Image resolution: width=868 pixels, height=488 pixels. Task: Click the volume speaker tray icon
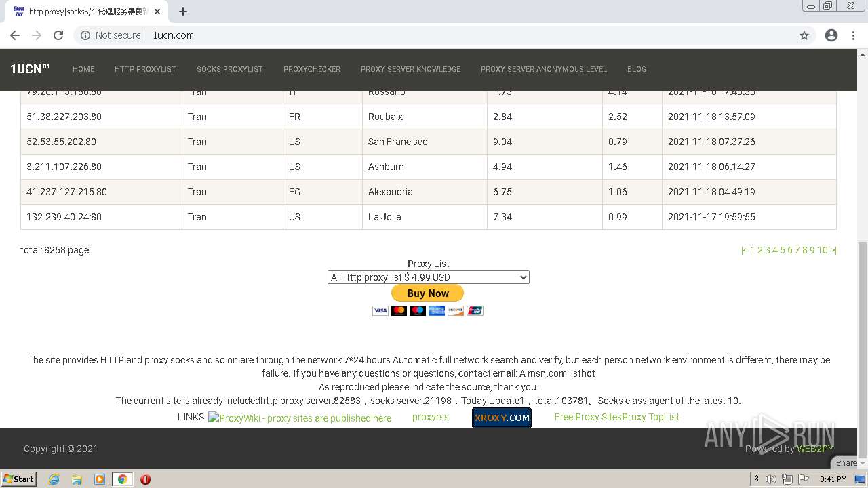[771, 479]
